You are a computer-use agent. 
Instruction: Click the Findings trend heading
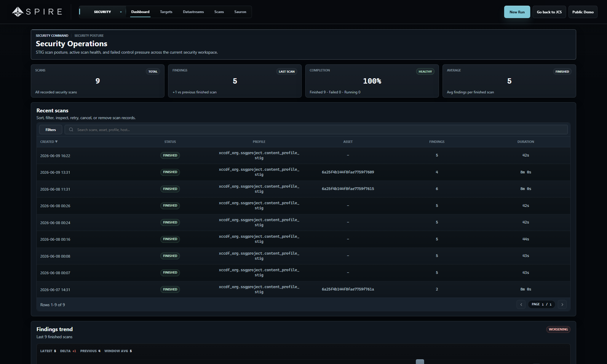click(x=55, y=329)
